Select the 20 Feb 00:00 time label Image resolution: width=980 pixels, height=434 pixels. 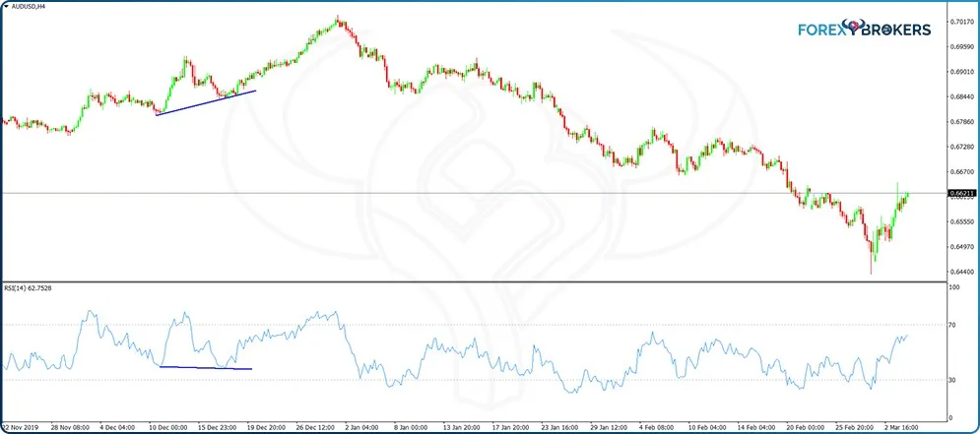click(808, 427)
